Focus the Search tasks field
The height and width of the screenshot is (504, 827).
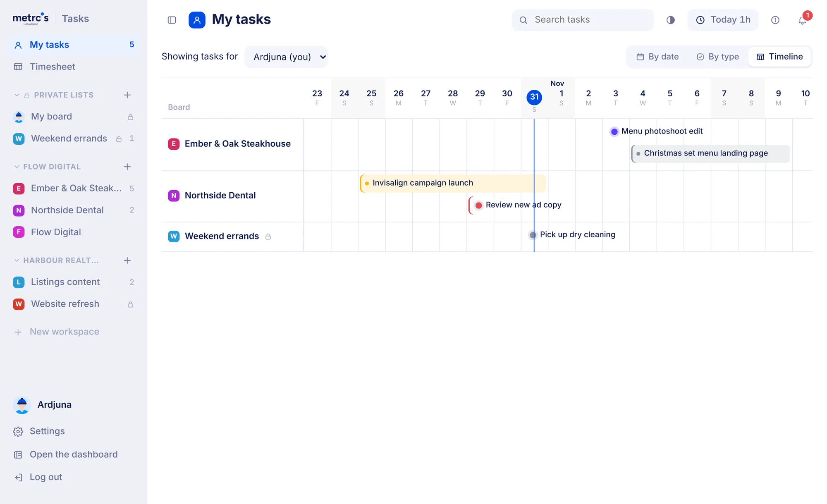click(582, 20)
